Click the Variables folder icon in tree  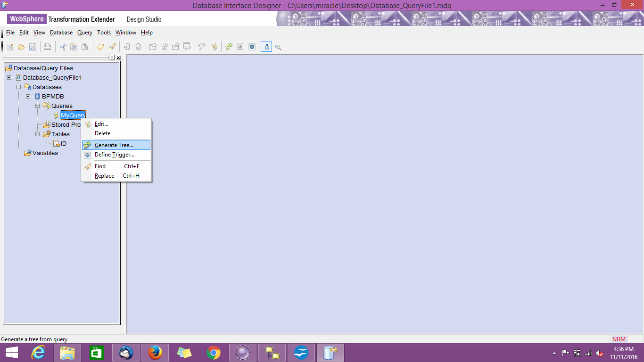point(28,153)
